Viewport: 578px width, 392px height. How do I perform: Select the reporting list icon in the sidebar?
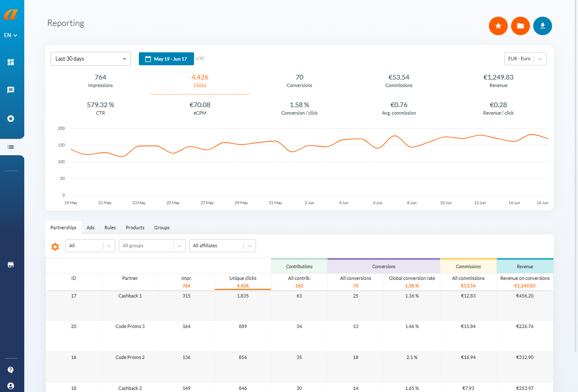[11, 147]
